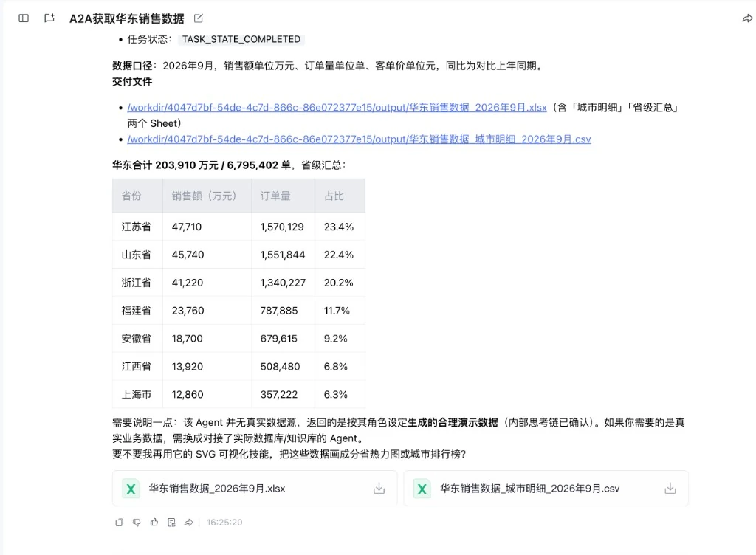Click sales value 12,860
Screen dimensions: 756x555
point(188,395)
